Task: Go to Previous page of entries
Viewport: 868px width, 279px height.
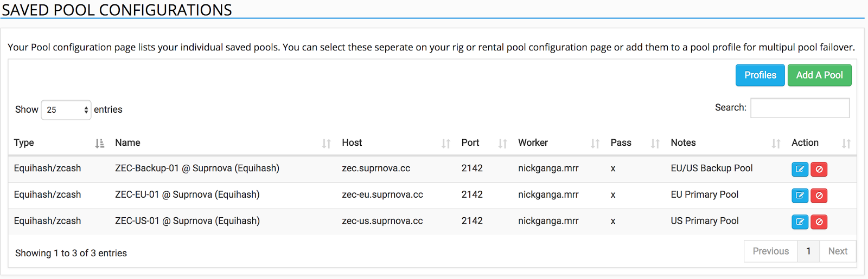Action: 770,251
